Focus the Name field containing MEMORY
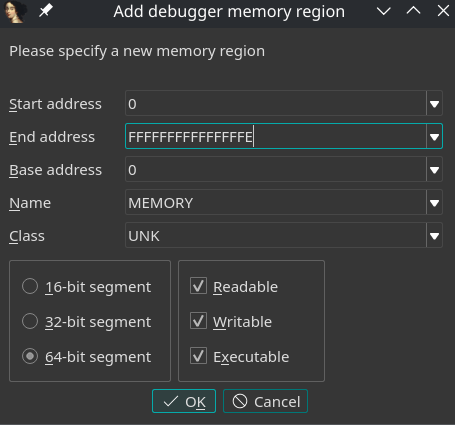455x425 pixels. coord(276,203)
